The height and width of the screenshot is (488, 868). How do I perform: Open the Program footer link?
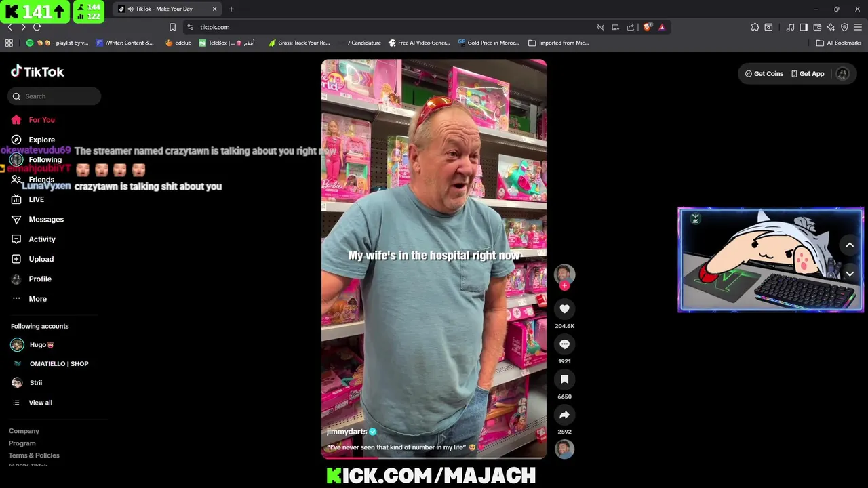[22, 443]
